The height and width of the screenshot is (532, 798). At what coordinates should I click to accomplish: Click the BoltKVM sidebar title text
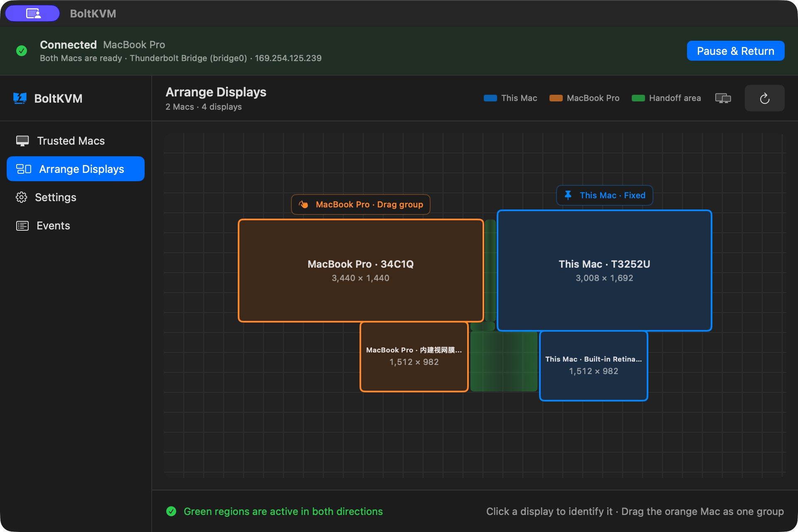coord(58,99)
